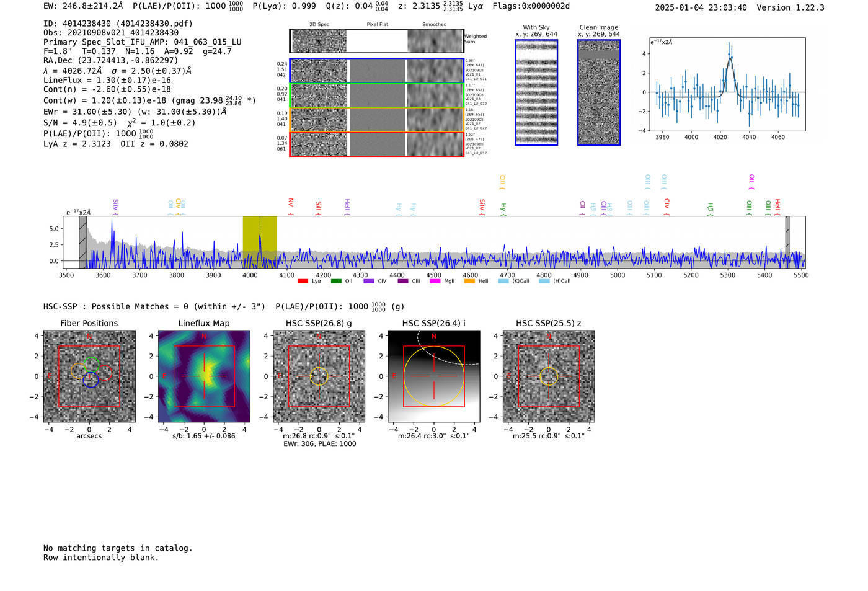The width and height of the screenshot is (868, 591).
Task: Click the green Hβ line label
Action: (711, 208)
